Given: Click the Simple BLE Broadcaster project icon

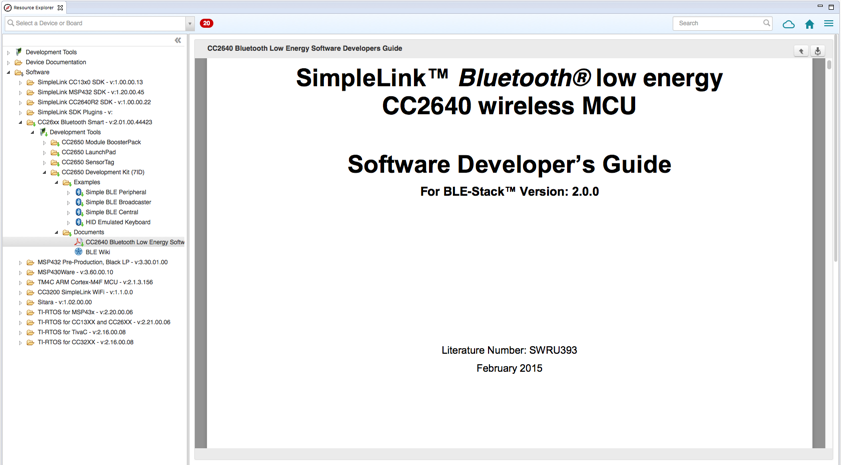Looking at the screenshot, I should pyautogui.click(x=79, y=202).
